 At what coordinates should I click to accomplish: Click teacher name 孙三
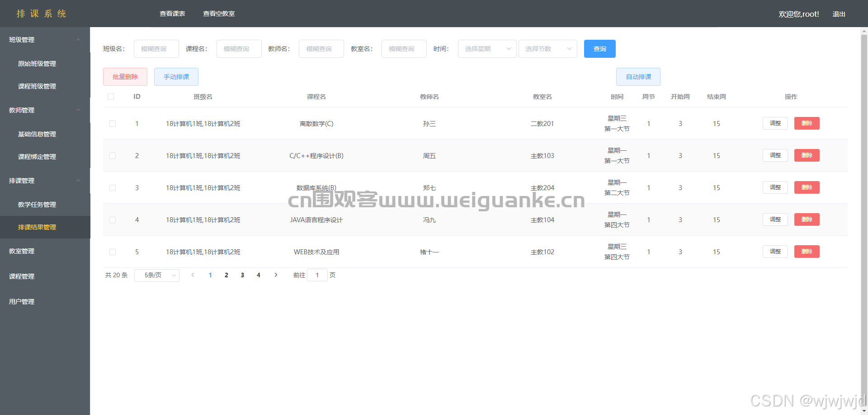click(x=429, y=124)
